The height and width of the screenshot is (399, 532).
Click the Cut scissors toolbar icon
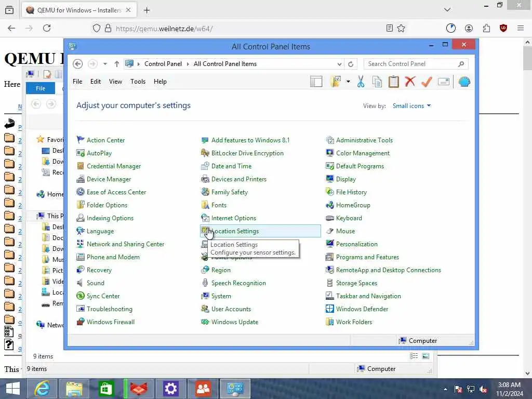click(x=361, y=82)
